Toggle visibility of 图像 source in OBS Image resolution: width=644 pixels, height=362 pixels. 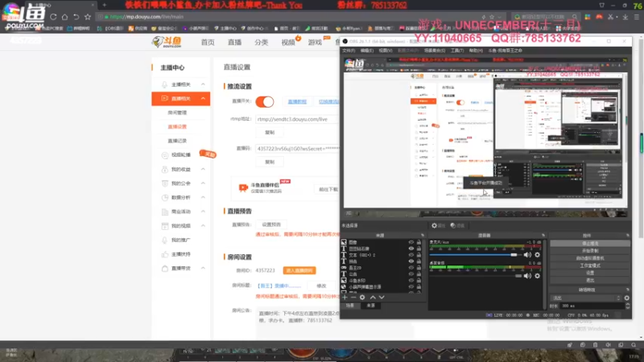point(411,242)
